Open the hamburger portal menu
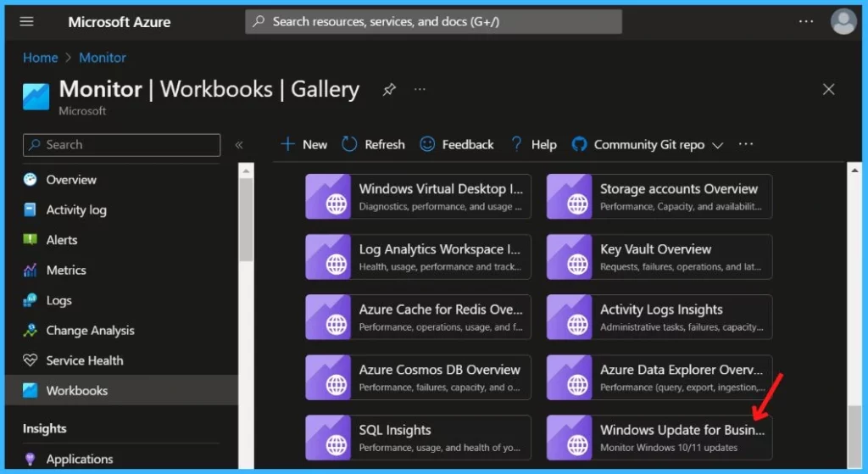The height and width of the screenshot is (474, 868). tap(26, 21)
